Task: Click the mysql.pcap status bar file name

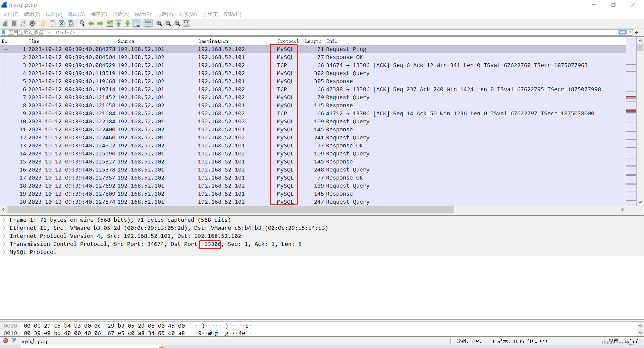Action: click(35, 341)
